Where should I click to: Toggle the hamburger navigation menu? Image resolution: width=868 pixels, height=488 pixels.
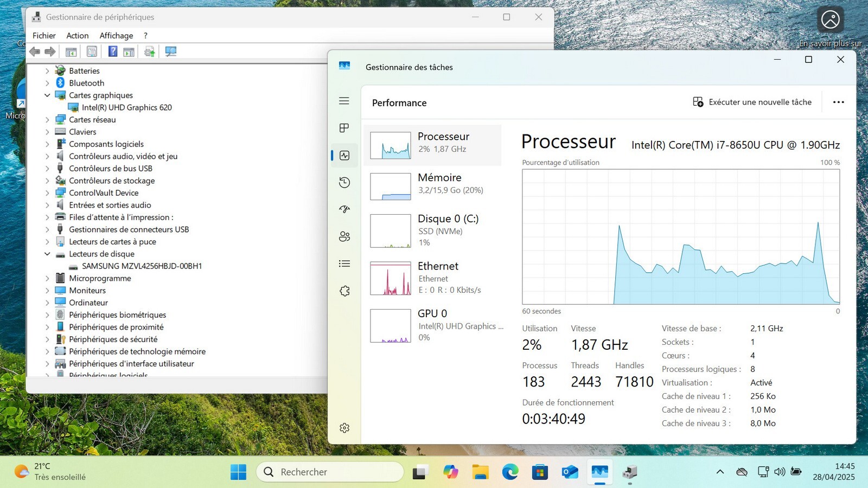tap(344, 101)
